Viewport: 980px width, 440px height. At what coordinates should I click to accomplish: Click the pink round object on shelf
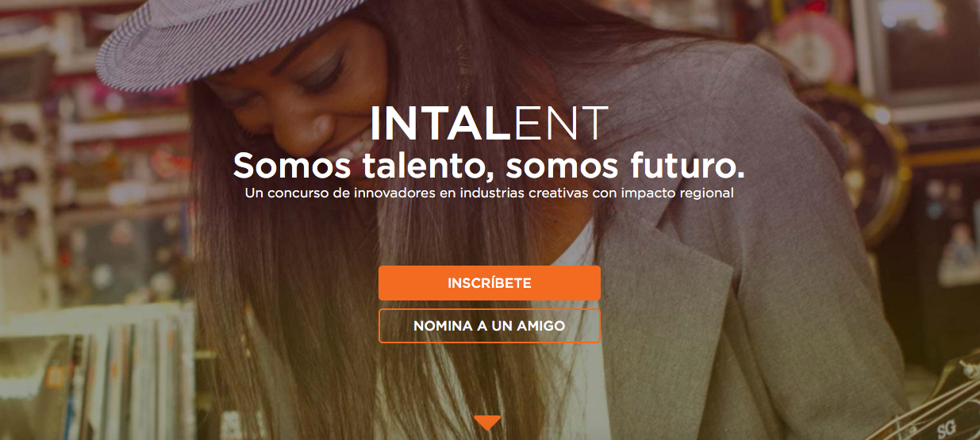click(801, 44)
